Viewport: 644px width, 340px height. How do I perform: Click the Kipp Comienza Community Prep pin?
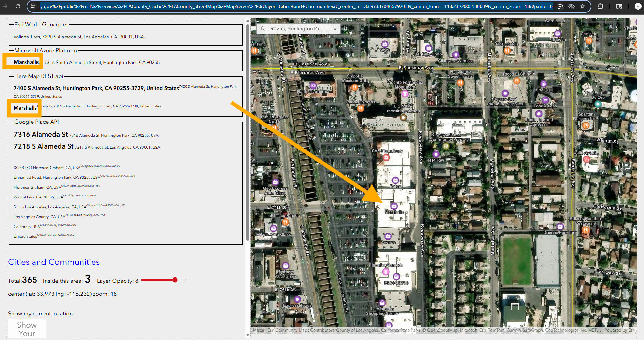[446, 146]
